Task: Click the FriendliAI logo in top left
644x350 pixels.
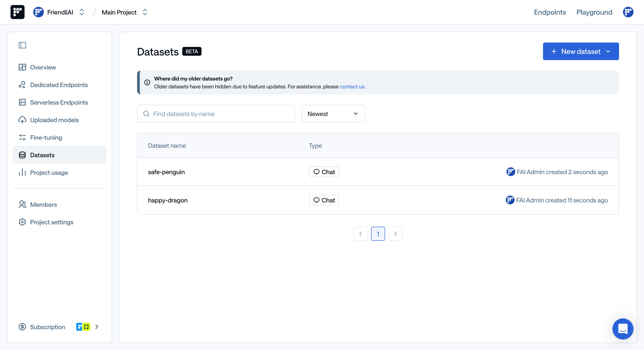Action: click(17, 12)
